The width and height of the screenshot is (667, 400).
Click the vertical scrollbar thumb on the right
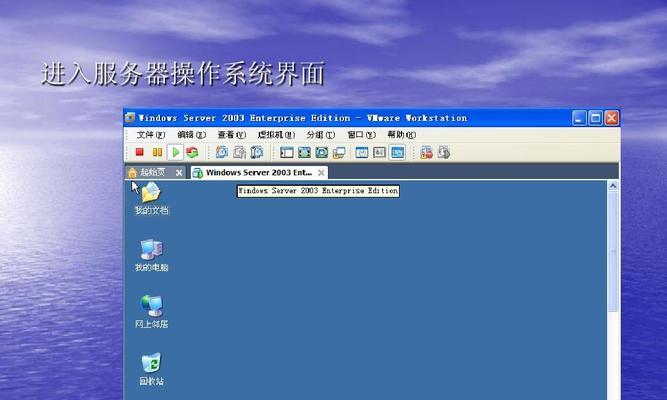pyautogui.click(x=613, y=251)
